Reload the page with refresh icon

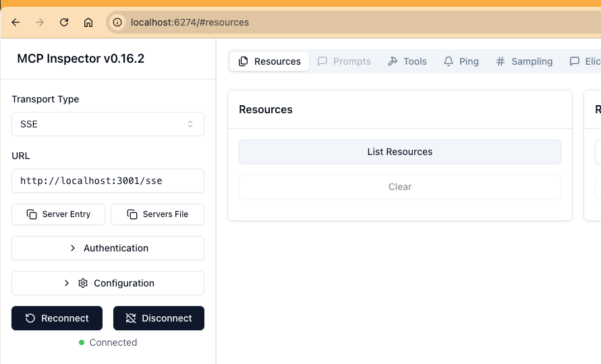click(64, 23)
